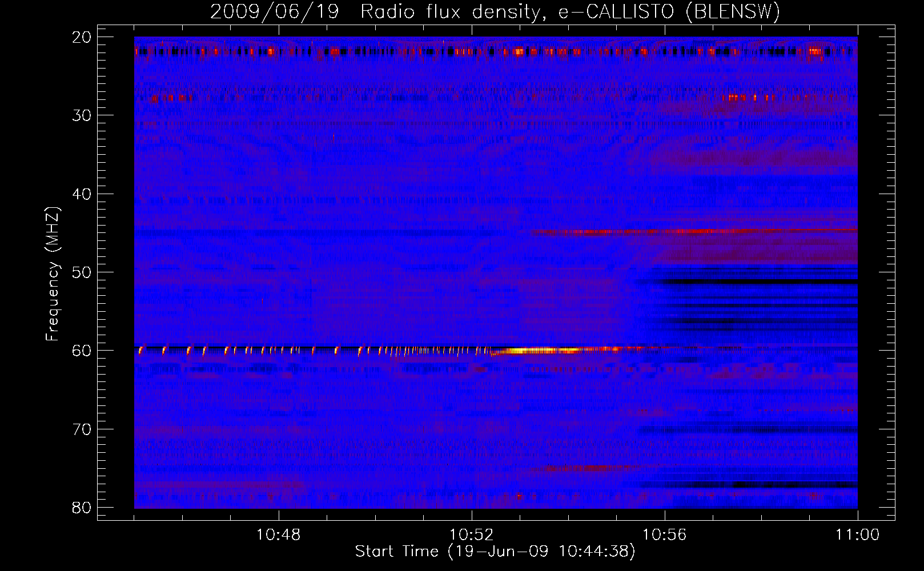Screen dimensions: 924x571
Task: Click the 10:56 time tick label
Action: point(665,535)
